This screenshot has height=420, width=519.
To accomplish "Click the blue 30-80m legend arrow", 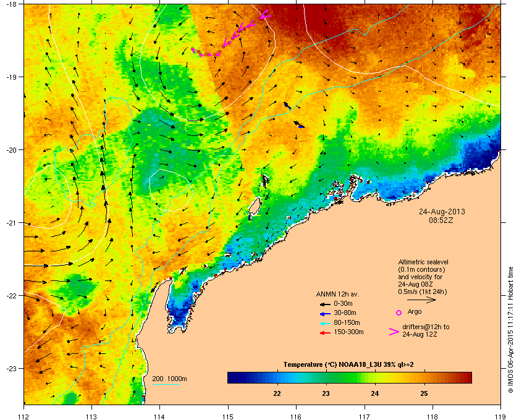I will pos(326,313).
